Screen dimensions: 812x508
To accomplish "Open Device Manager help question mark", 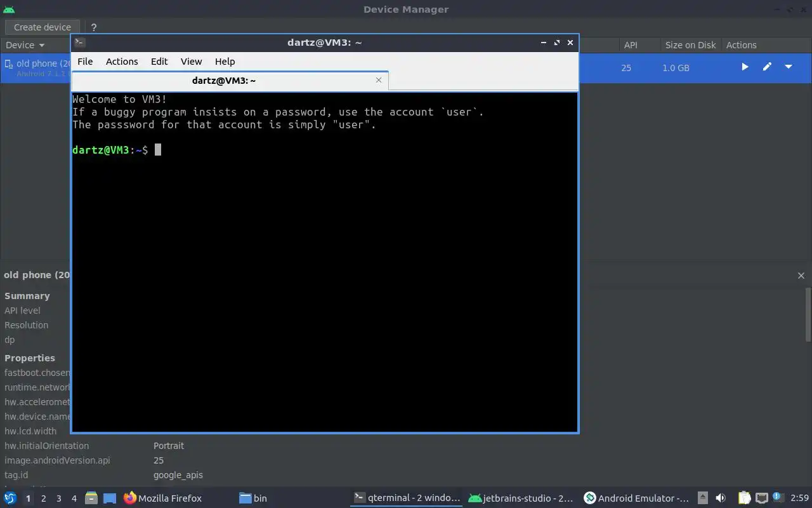I will click(94, 27).
